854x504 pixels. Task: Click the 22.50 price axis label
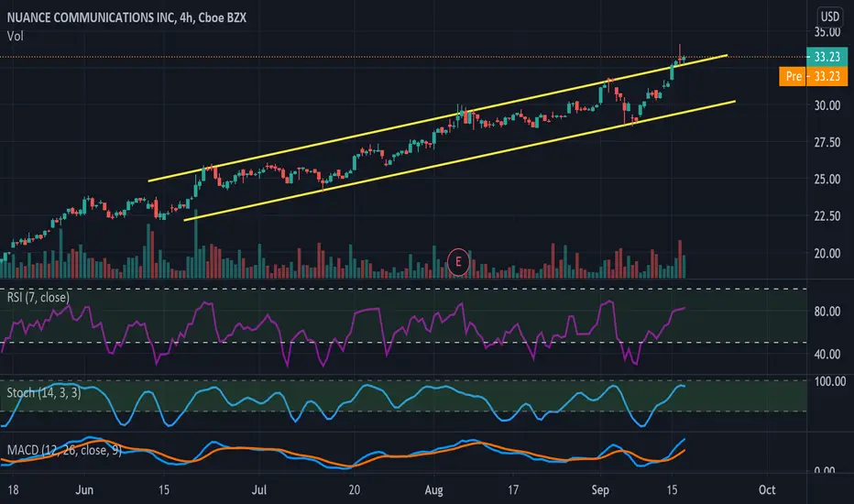[827, 216]
